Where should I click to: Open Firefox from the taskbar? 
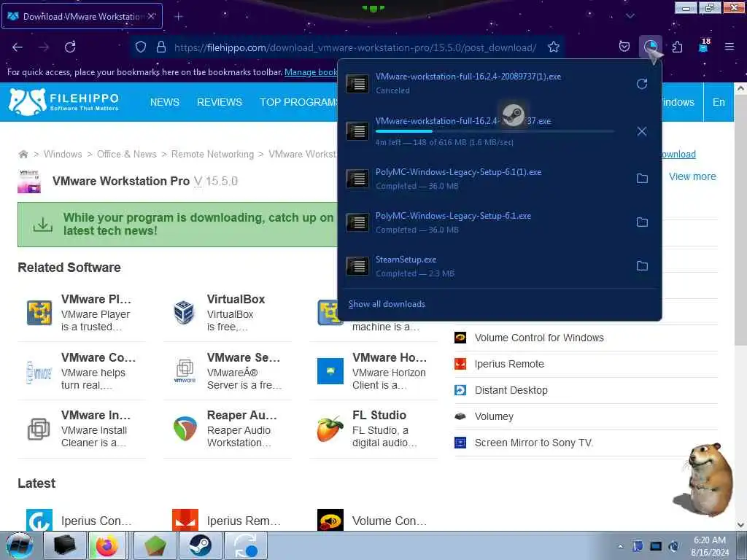107,545
